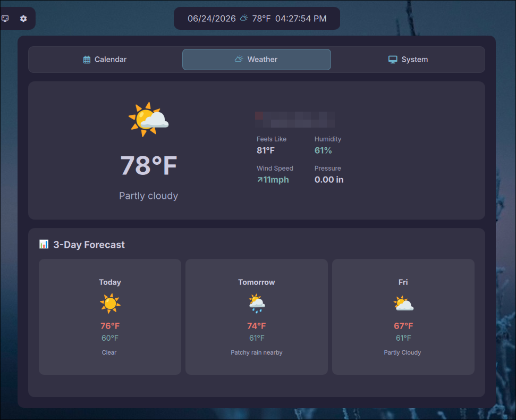Click the bar chart icon by 3-Day Forecast
516x420 pixels.
(x=44, y=244)
